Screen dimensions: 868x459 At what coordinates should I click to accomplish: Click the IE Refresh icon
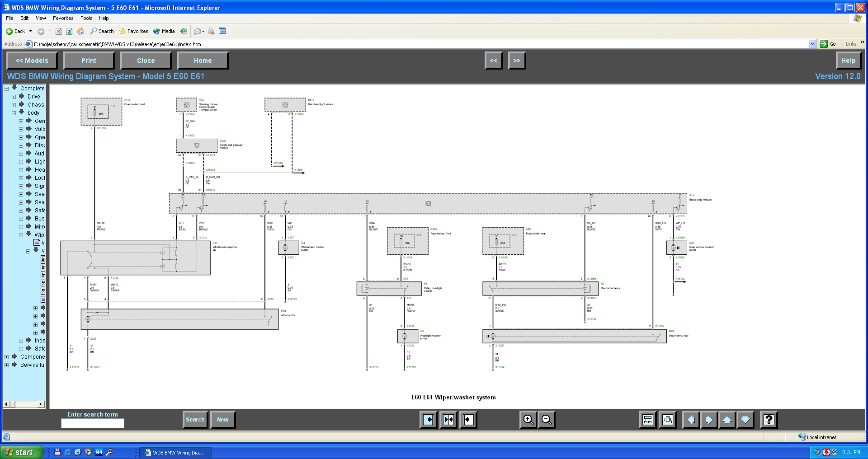click(69, 31)
